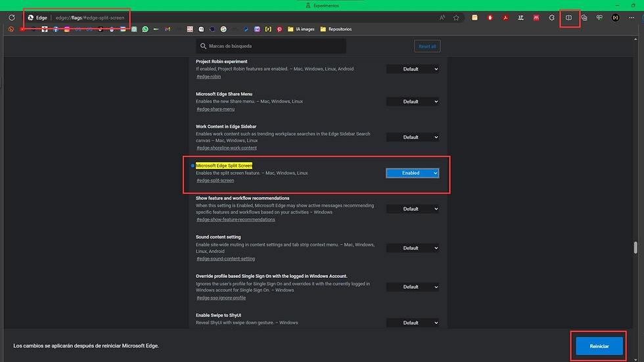Click the Edge logo in address bar

[31, 18]
